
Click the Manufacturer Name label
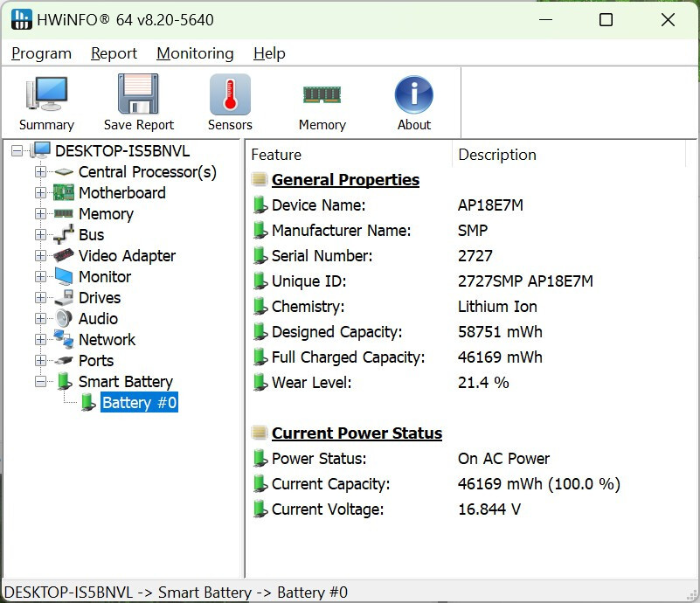341,231
